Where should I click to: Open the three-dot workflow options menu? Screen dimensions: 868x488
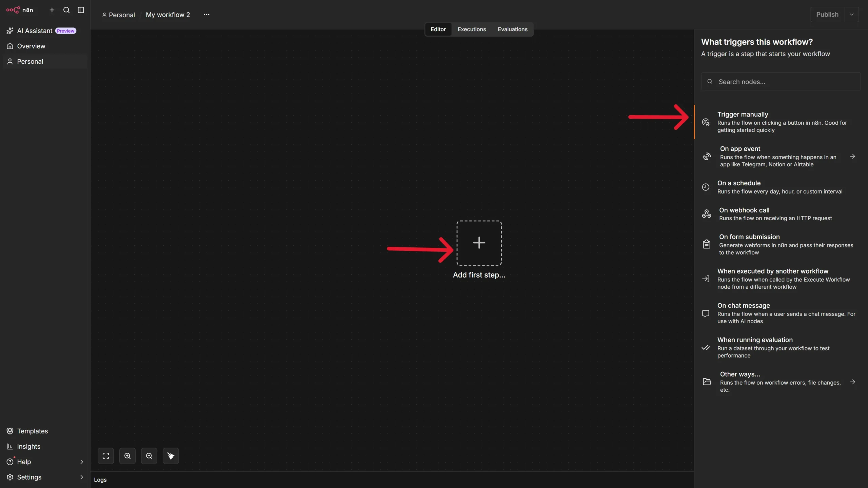[206, 15]
